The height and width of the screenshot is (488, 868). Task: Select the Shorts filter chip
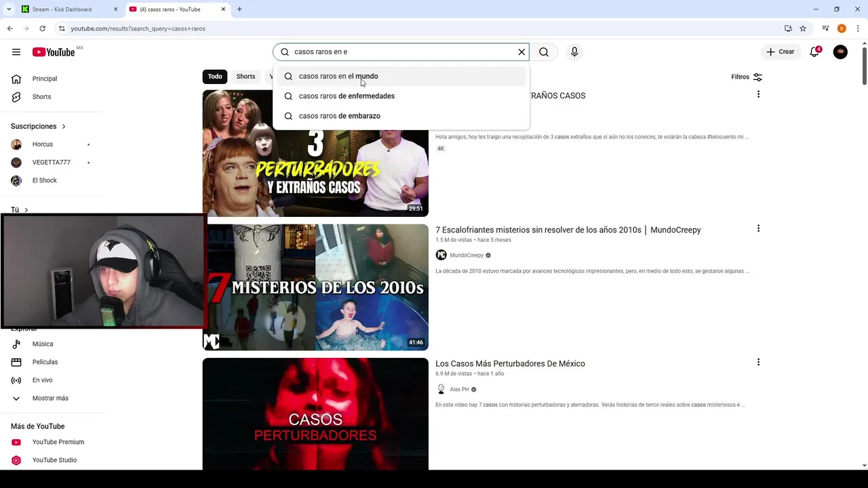coord(245,77)
